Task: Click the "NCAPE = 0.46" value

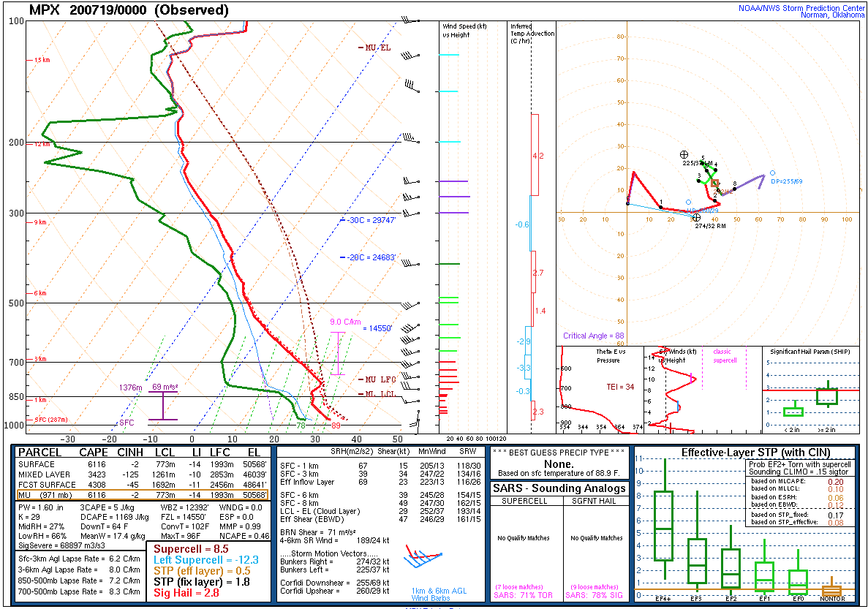Action: point(244,536)
